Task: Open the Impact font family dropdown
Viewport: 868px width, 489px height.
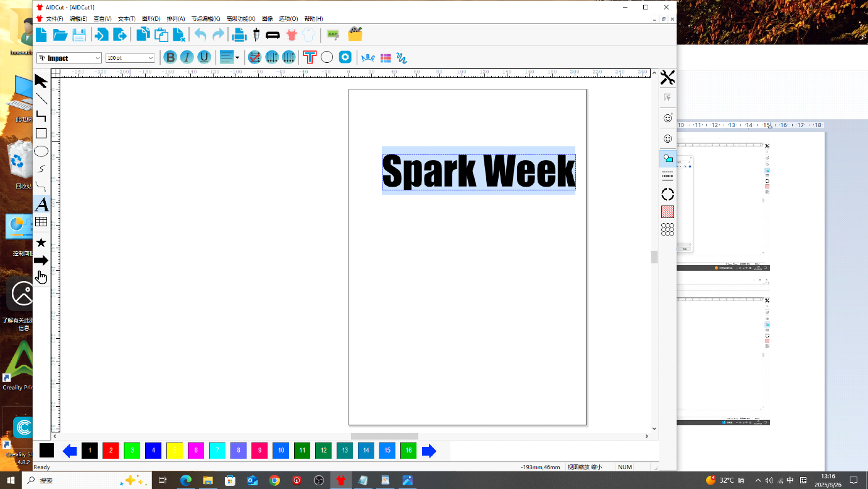Action: 97,58
